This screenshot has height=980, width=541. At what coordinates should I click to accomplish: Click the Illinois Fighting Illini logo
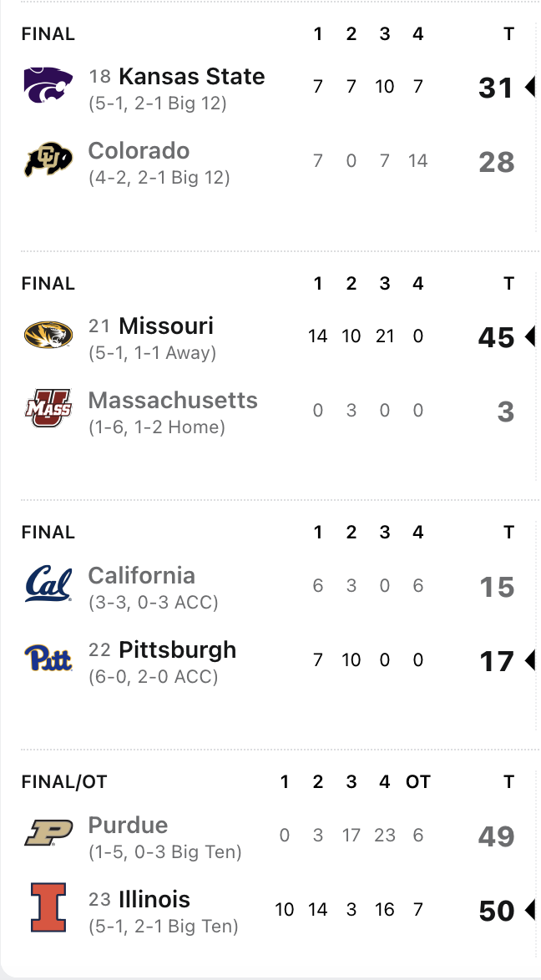pos(48,909)
